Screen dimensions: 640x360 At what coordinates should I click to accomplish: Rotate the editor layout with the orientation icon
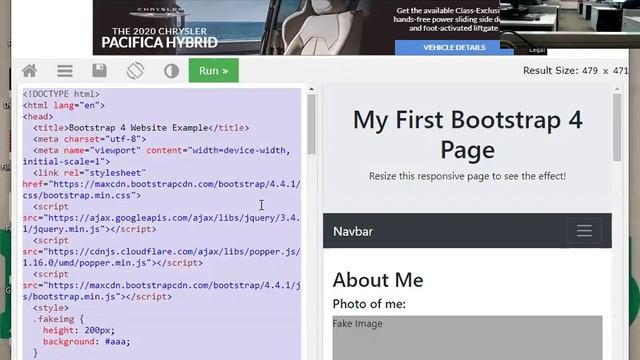tap(136, 71)
